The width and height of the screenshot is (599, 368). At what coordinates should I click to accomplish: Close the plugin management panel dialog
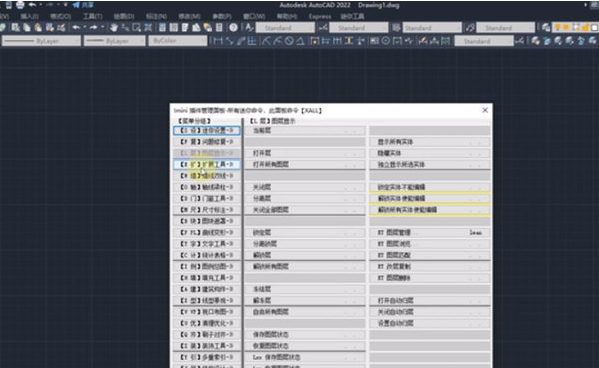tap(485, 110)
